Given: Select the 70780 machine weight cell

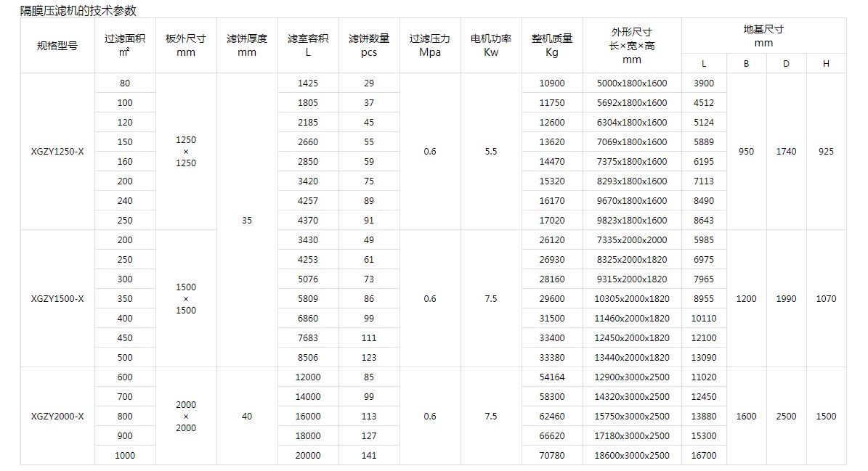Looking at the screenshot, I should click(x=552, y=456).
